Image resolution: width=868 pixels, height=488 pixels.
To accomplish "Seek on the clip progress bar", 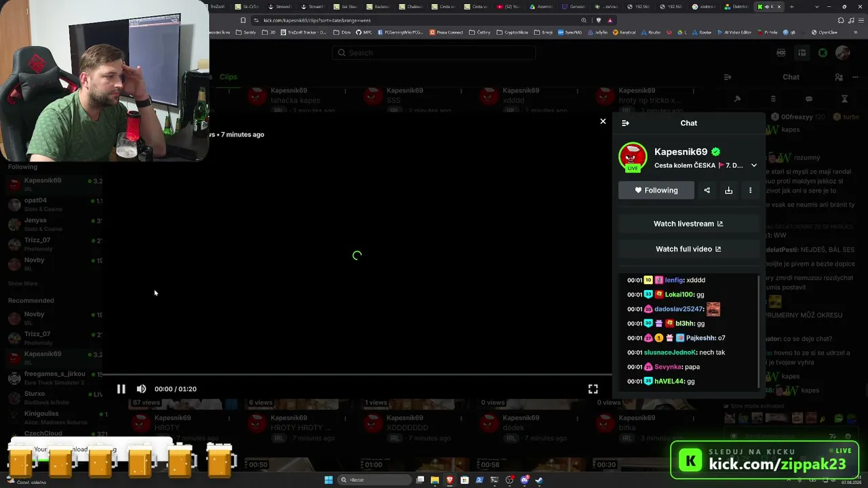I will coord(357,374).
